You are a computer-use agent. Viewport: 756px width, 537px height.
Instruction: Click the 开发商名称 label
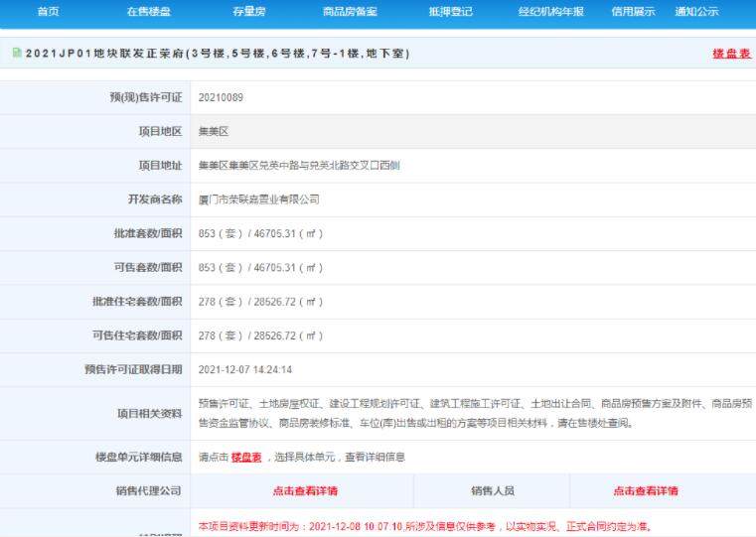pyautogui.click(x=155, y=200)
